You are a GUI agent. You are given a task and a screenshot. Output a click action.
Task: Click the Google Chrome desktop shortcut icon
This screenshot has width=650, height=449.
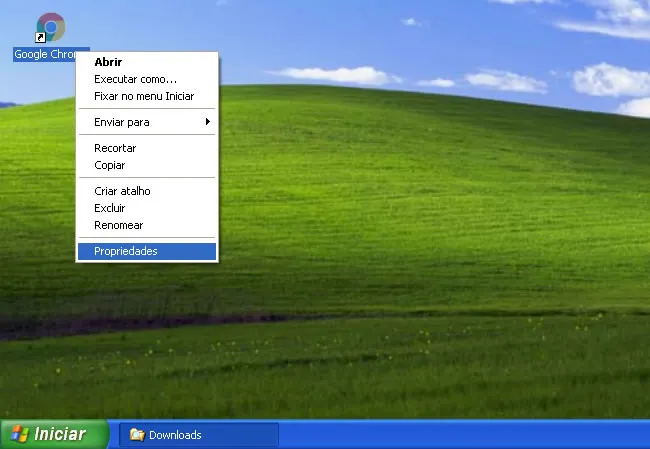point(50,27)
